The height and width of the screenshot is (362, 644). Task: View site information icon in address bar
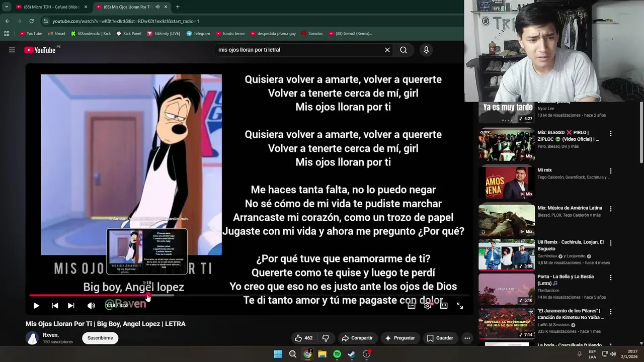point(46,21)
